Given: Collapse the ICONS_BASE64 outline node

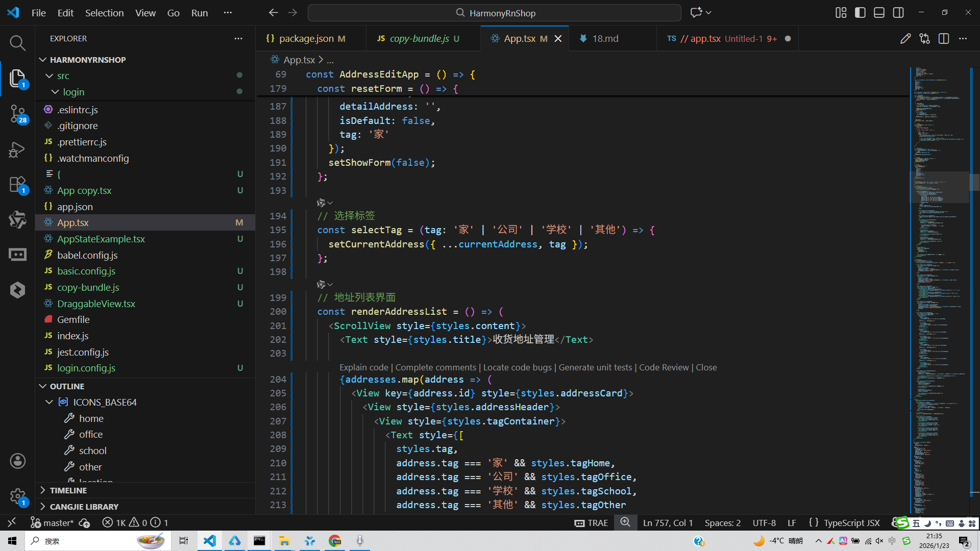Looking at the screenshot, I should click(50, 402).
